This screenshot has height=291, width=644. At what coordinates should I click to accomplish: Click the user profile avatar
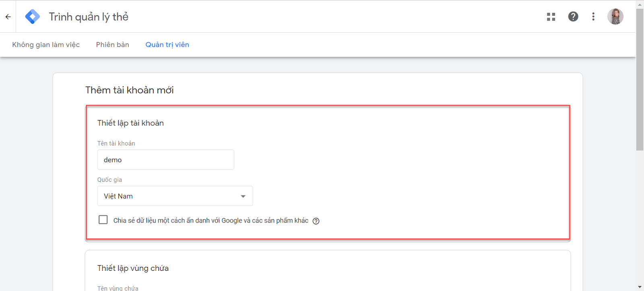(615, 17)
